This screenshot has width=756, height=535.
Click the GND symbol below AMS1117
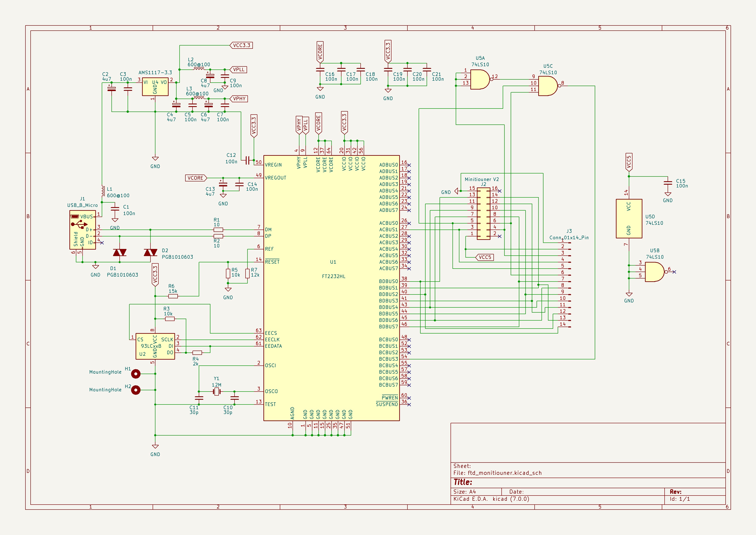[155, 159]
